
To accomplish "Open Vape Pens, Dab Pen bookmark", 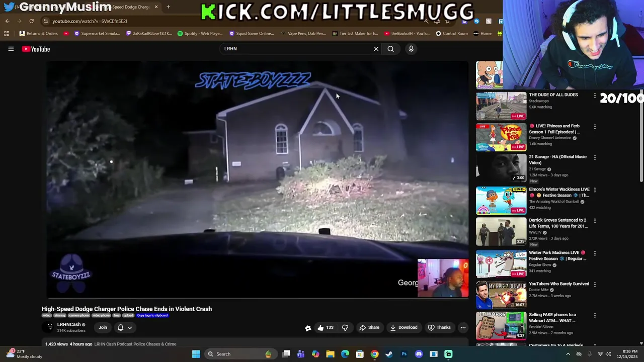I will click(303, 34).
